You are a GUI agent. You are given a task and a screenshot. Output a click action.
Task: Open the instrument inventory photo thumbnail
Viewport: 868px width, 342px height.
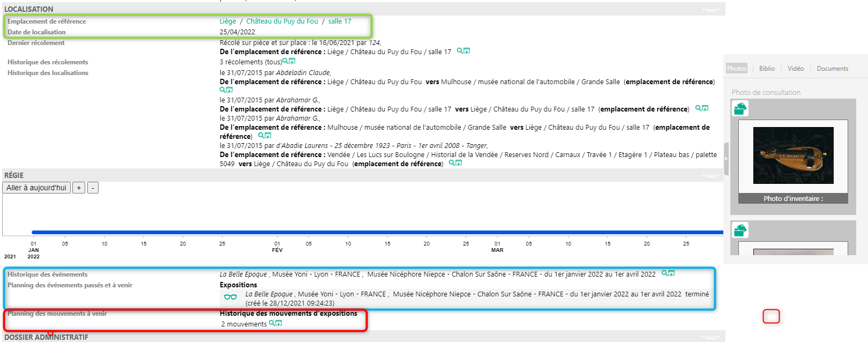[x=793, y=155]
